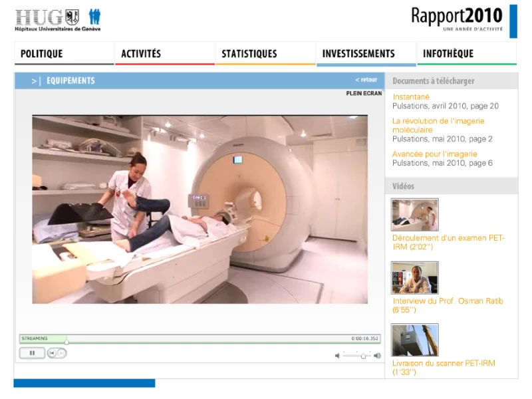Click 'Pulsations, avril 2010, page 20' text
The height and width of the screenshot is (399, 532).
[x=446, y=106]
